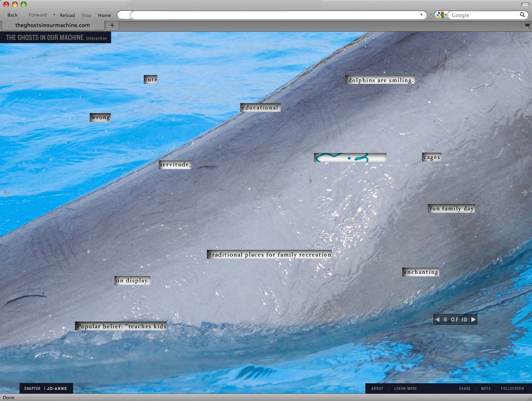Go to the Home page
Screen dimensions: 532x401
pyautogui.click(x=105, y=15)
